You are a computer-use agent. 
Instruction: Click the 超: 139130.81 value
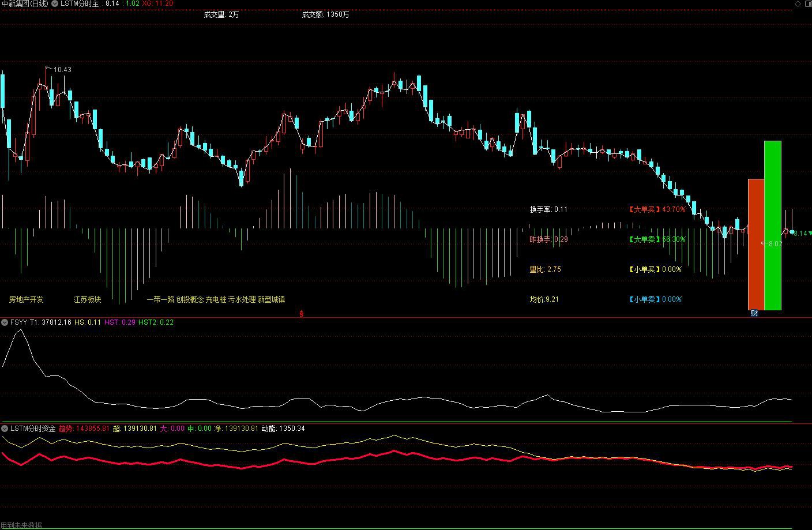pos(135,428)
